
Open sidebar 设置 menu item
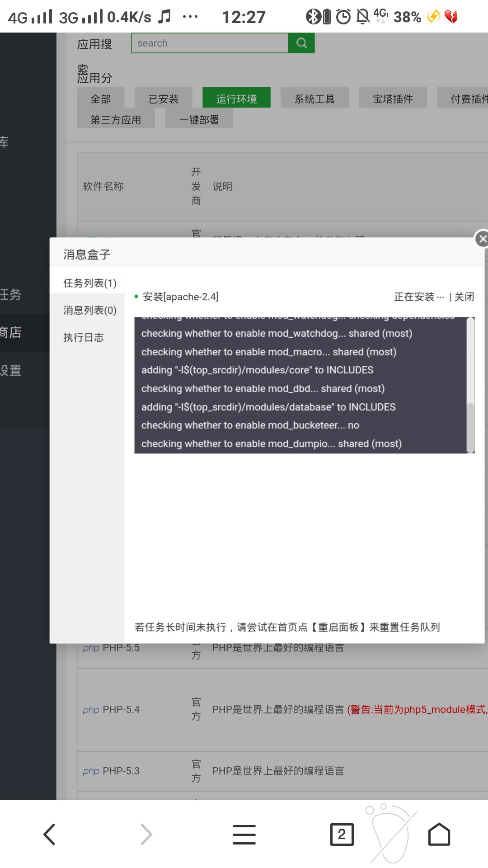[11, 370]
